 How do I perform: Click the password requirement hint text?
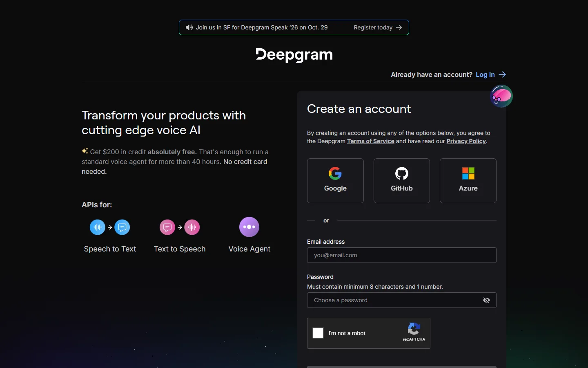tap(375, 287)
